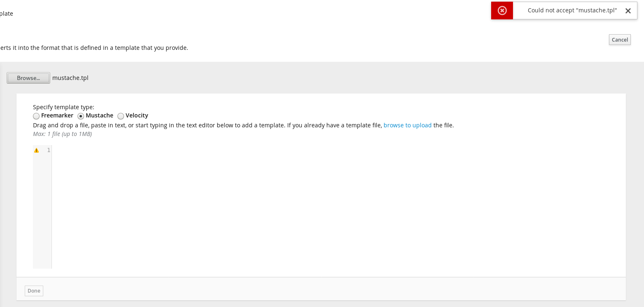Click the warning icon on line 1
The width and height of the screenshot is (644, 307).
[36, 150]
